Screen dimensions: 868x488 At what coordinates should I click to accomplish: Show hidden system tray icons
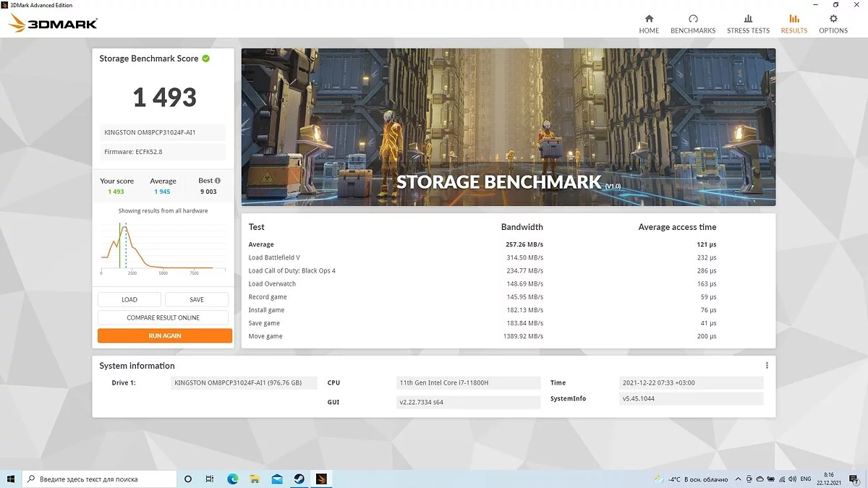coord(738,479)
